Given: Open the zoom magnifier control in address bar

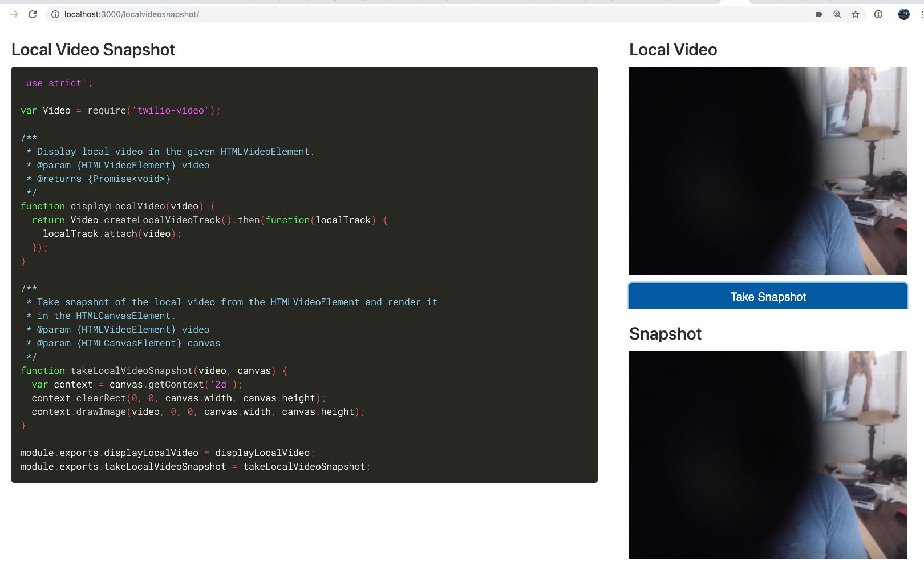Looking at the screenshot, I should 837,14.
